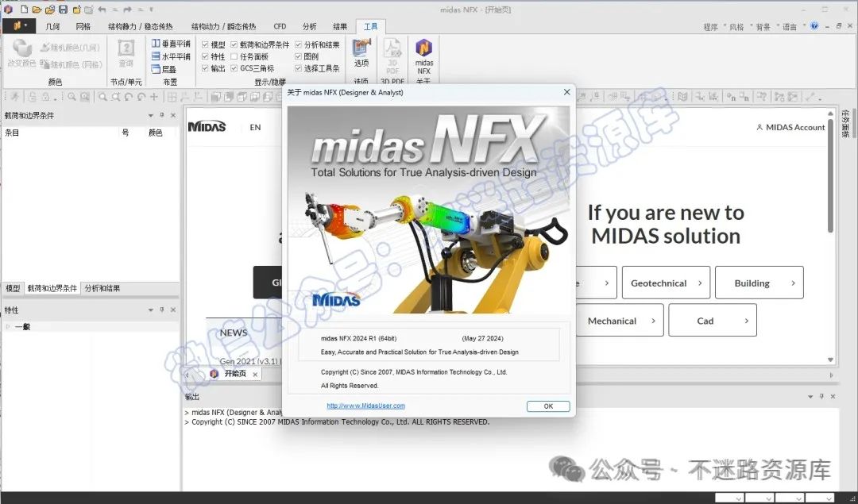This screenshot has width=858, height=504.
Task: Open the Mechanical category button
Action: click(x=620, y=321)
